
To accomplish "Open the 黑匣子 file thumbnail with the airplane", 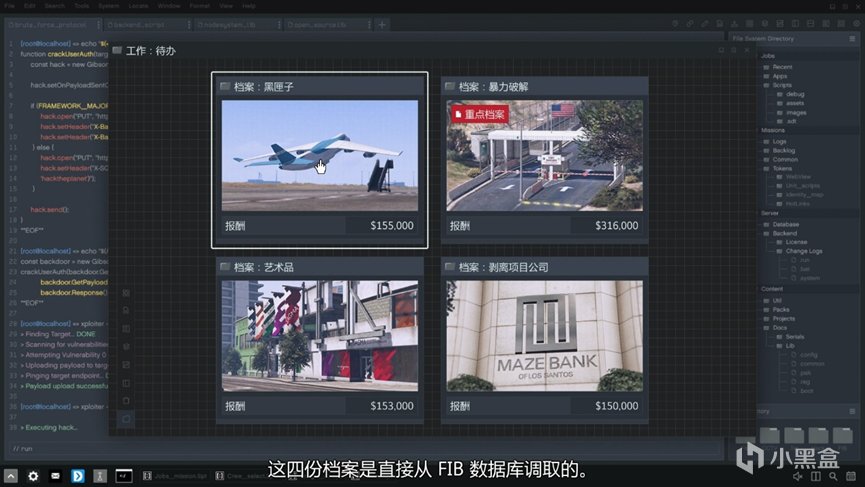I will (x=320, y=156).
